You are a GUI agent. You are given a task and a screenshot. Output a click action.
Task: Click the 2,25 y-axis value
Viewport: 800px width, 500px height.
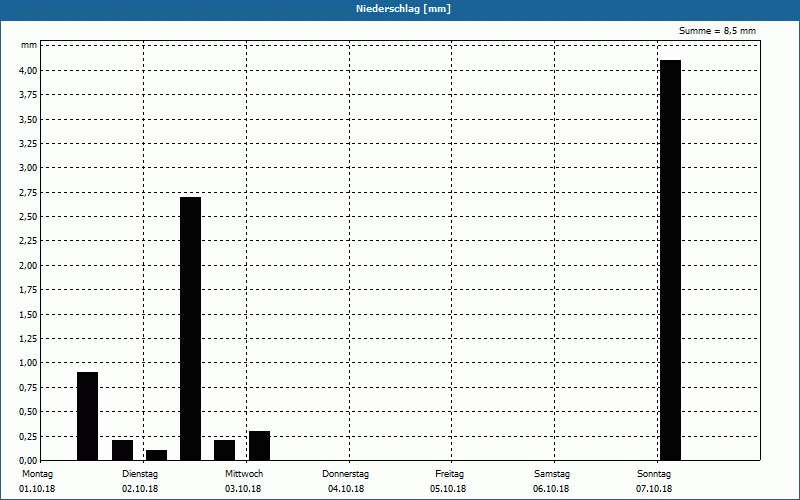pyautogui.click(x=28, y=241)
